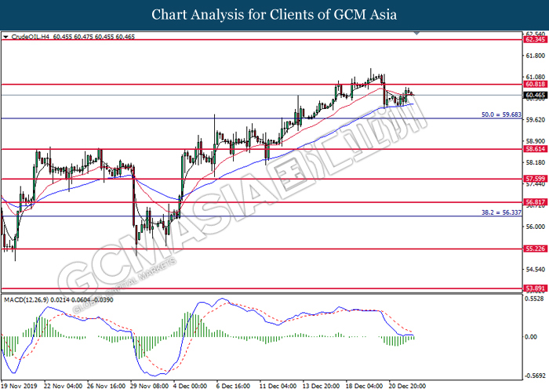
Task: Select the 62.345 resistance price label
Action: pos(535,39)
